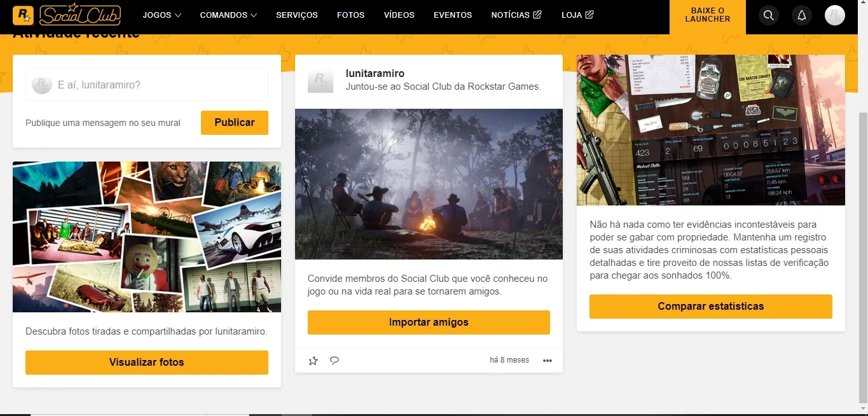Open LOJA external store link
The width and height of the screenshot is (868, 416).
pos(577,15)
